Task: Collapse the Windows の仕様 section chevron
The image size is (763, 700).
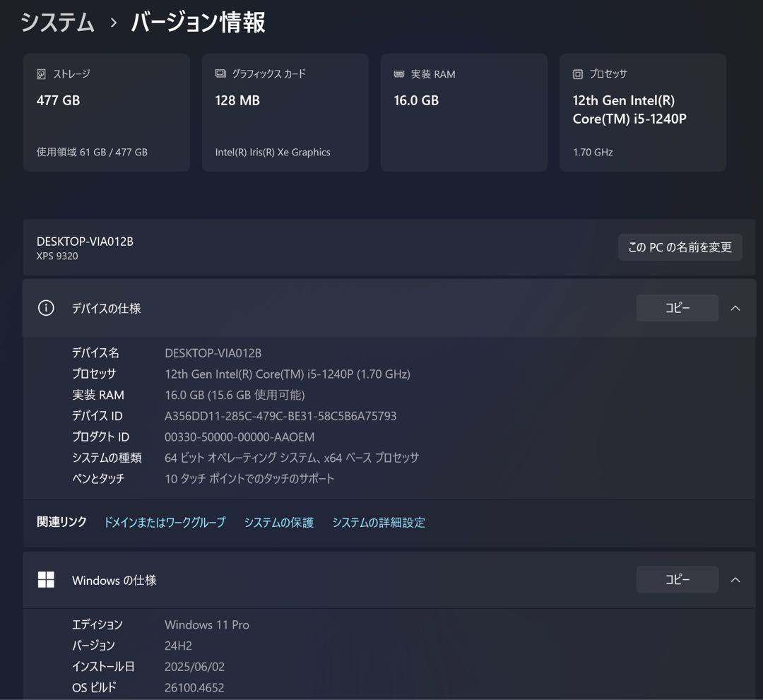Action: (x=735, y=579)
